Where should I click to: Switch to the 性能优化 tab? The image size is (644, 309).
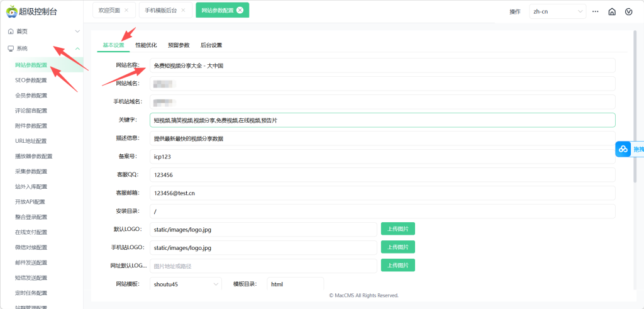pyautogui.click(x=146, y=45)
